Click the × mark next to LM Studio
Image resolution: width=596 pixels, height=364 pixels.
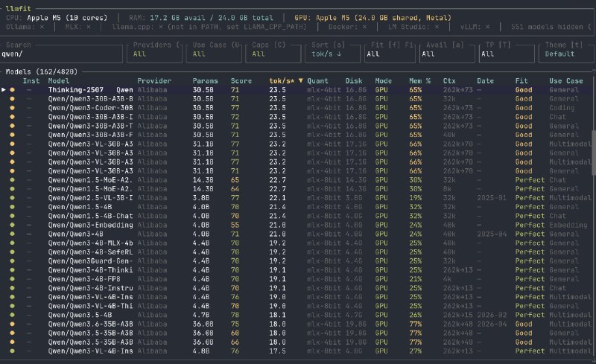tap(437, 27)
